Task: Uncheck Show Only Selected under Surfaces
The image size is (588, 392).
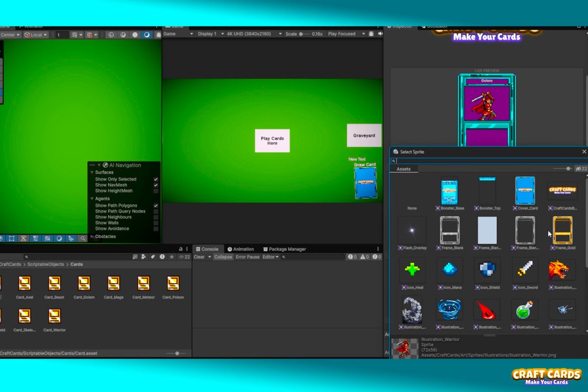Action: 156,179
